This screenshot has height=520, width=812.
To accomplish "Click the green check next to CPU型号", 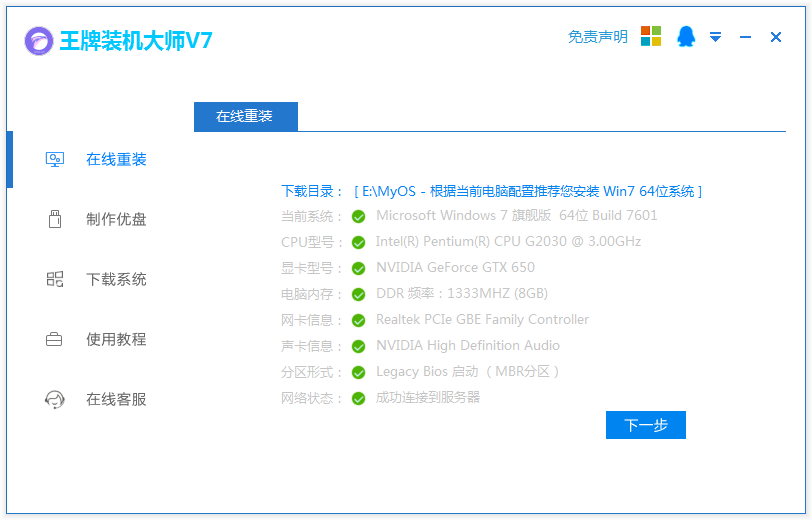I will pyautogui.click(x=358, y=242).
